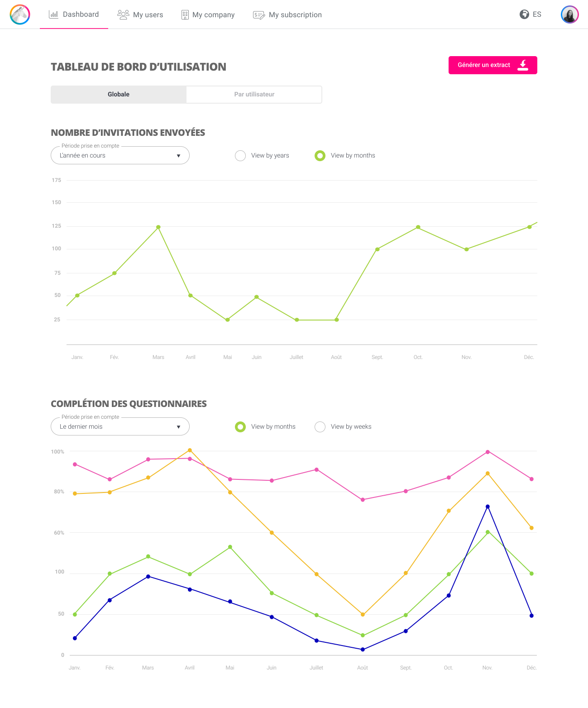Select View by years radio button
The width and height of the screenshot is (588, 708).
coord(240,156)
